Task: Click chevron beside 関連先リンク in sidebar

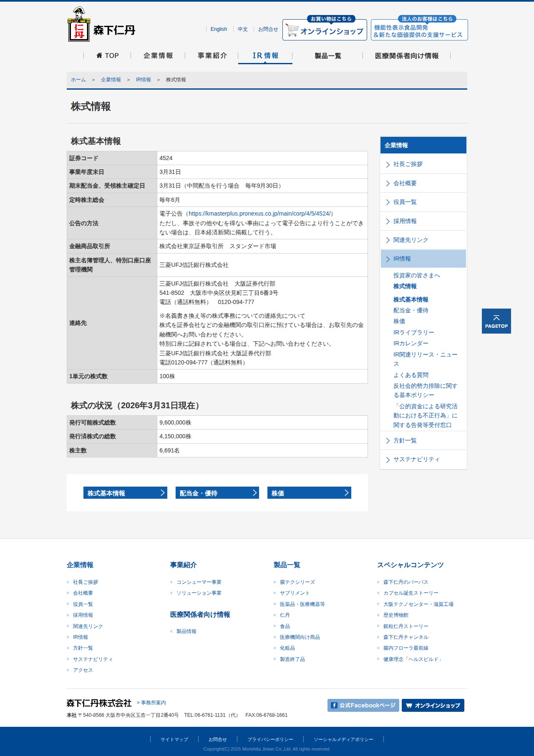Action: (x=388, y=240)
